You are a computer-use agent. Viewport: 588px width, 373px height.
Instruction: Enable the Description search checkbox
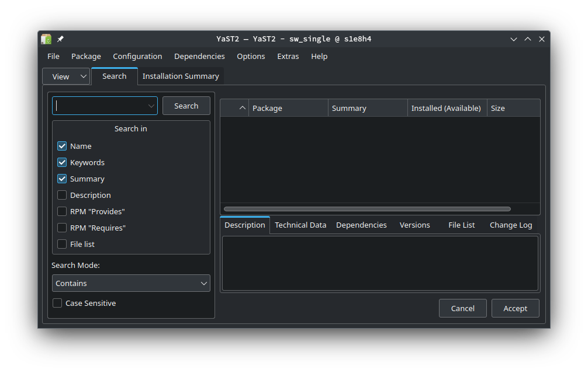point(61,195)
